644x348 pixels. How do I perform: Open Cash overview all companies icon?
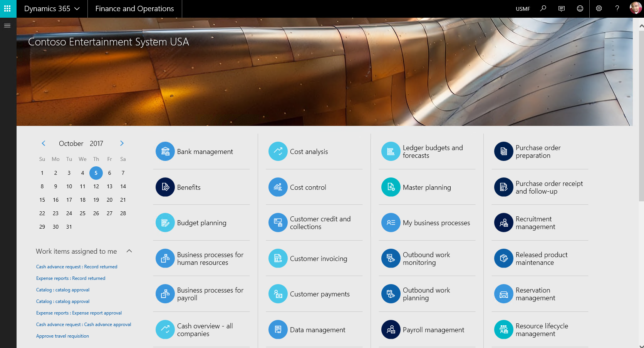[x=165, y=330]
